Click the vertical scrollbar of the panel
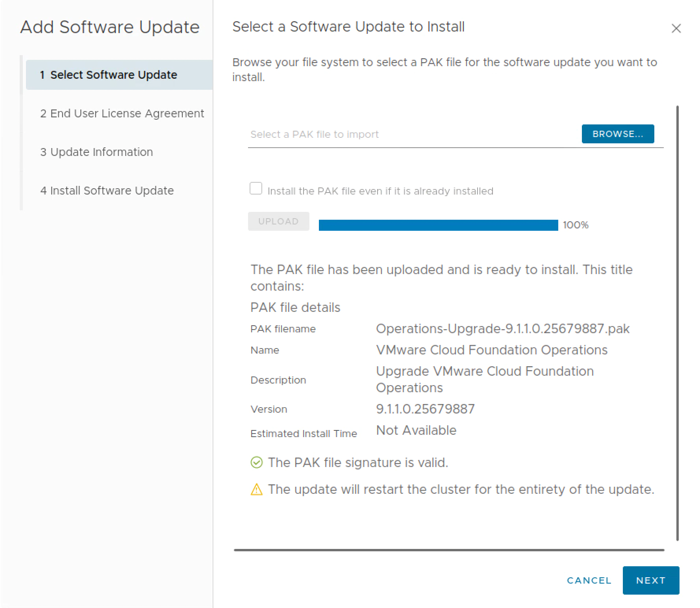 coord(678,323)
